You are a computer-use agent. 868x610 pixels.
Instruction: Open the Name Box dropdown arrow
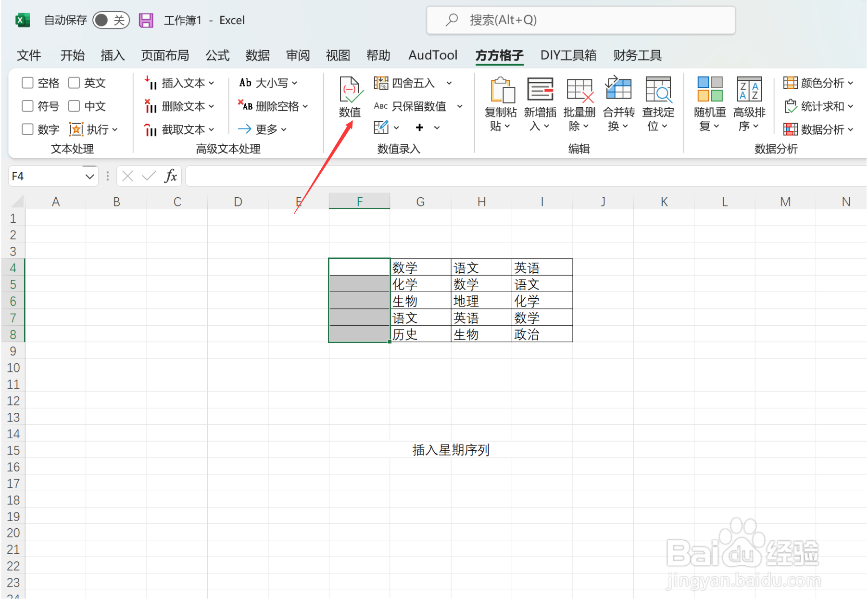89,177
